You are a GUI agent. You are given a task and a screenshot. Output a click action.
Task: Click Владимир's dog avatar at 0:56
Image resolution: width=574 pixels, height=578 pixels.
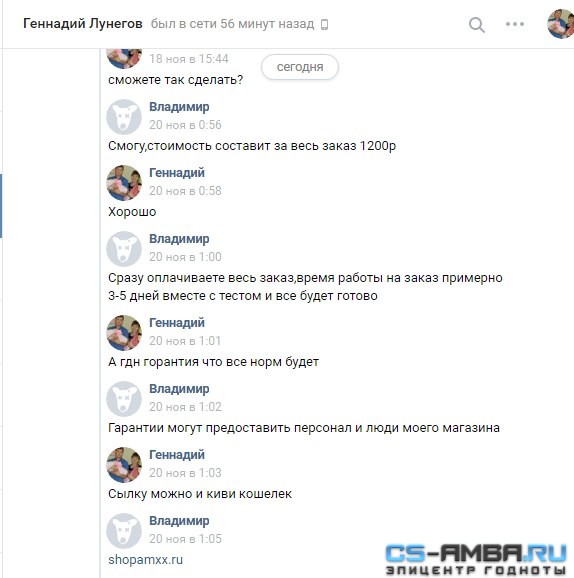pyautogui.click(x=124, y=117)
